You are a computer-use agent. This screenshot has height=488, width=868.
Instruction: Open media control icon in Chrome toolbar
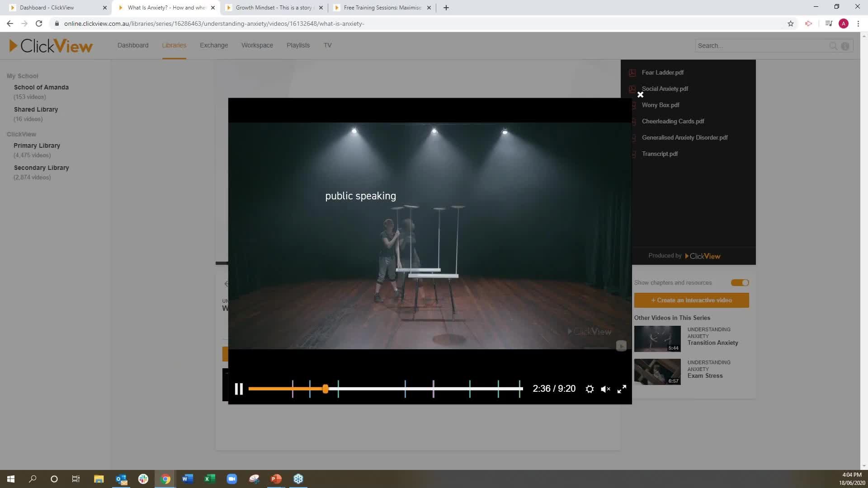(829, 23)
